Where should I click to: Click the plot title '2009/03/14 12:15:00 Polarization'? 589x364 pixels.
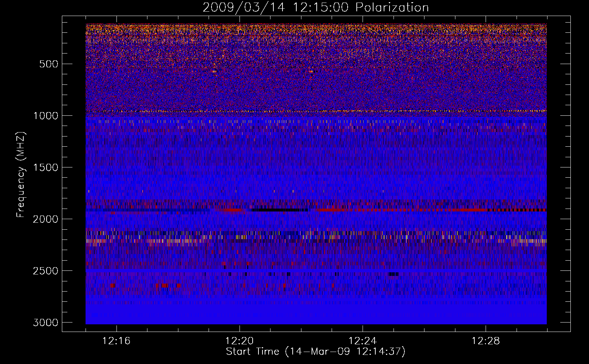[x=316, y=8]
